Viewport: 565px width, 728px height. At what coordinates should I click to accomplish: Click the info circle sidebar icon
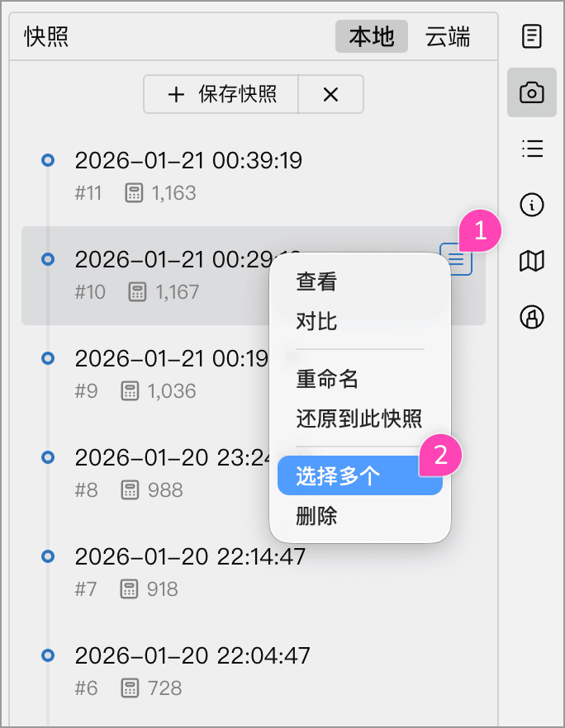532,205
